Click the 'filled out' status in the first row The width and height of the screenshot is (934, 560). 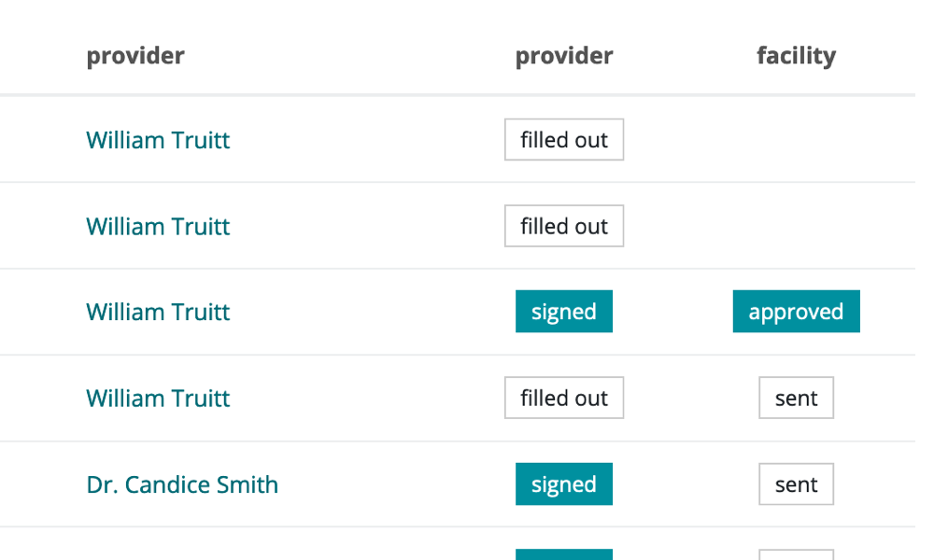click(x=564, y=139)
